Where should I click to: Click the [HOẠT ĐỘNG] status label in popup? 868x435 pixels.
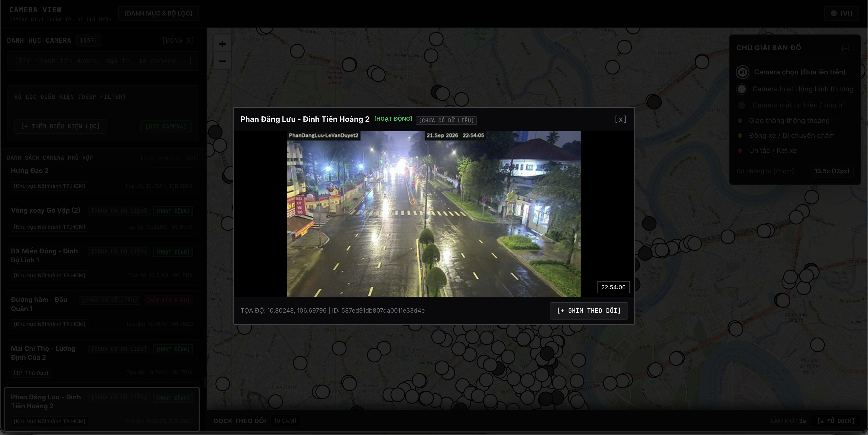click(x=393, y=119)
